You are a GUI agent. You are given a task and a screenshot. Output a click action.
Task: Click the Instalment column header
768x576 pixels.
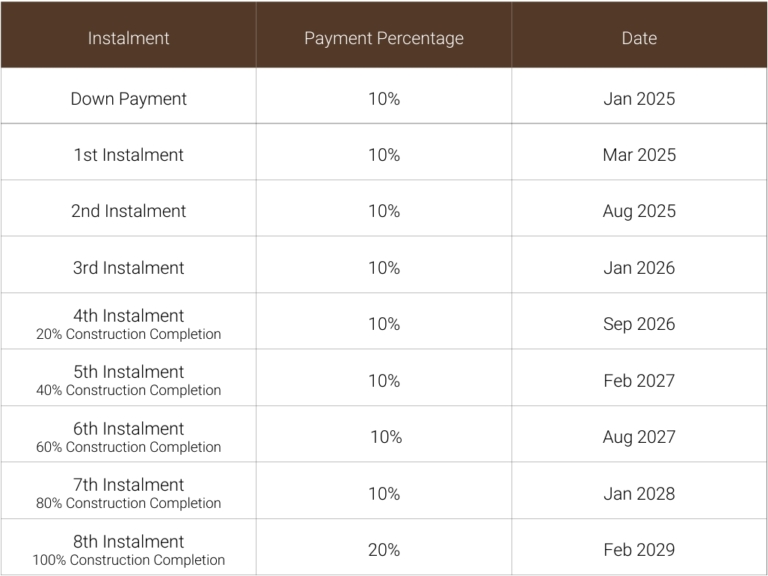coord(128,38)
